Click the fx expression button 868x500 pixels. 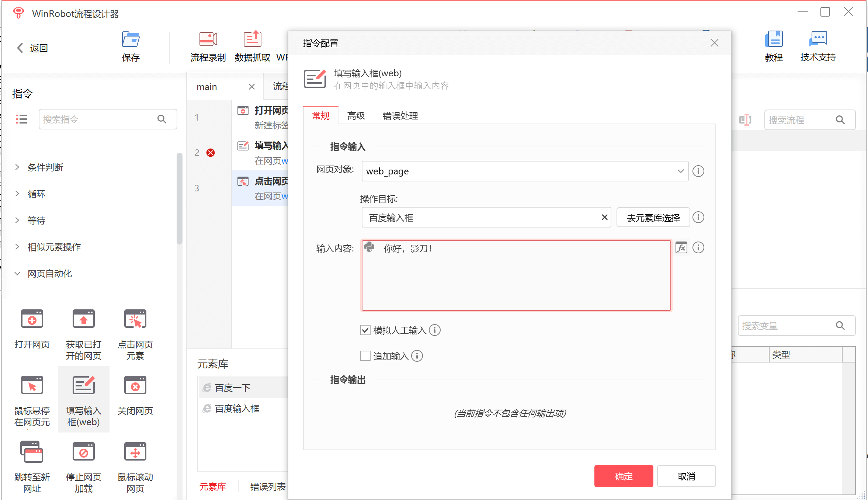681,248
